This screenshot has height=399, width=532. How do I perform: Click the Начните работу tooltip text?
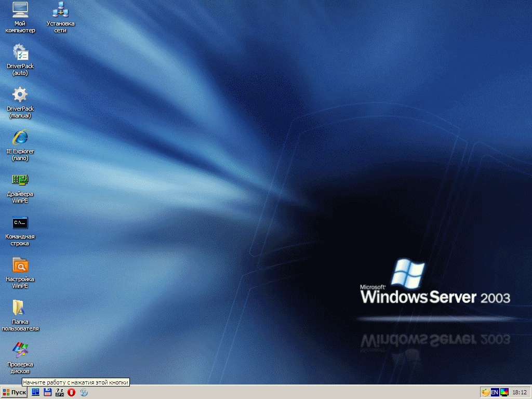(75, 382)
